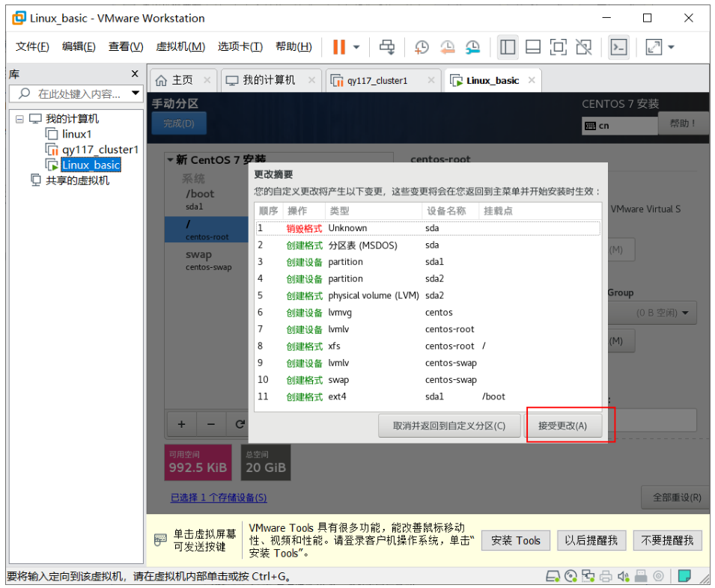Close the 库 library panel

click(x=135, y=73)
